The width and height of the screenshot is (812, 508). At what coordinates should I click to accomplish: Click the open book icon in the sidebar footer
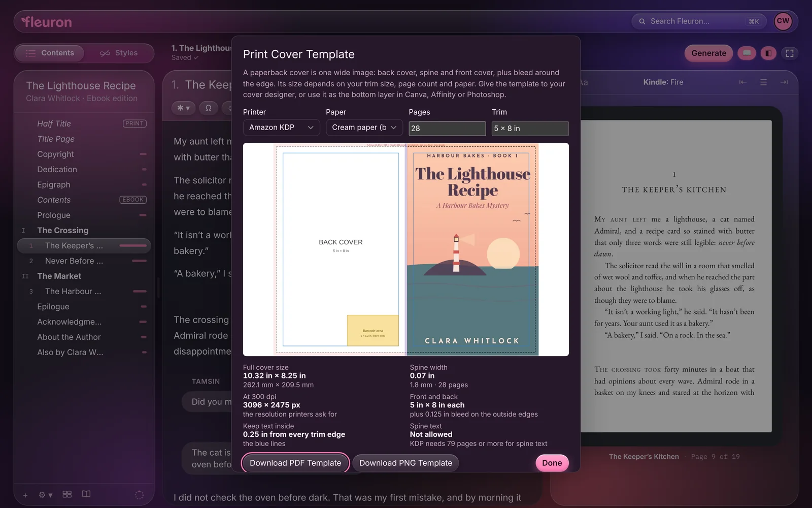pyautogui.click(x=86, y=494)
